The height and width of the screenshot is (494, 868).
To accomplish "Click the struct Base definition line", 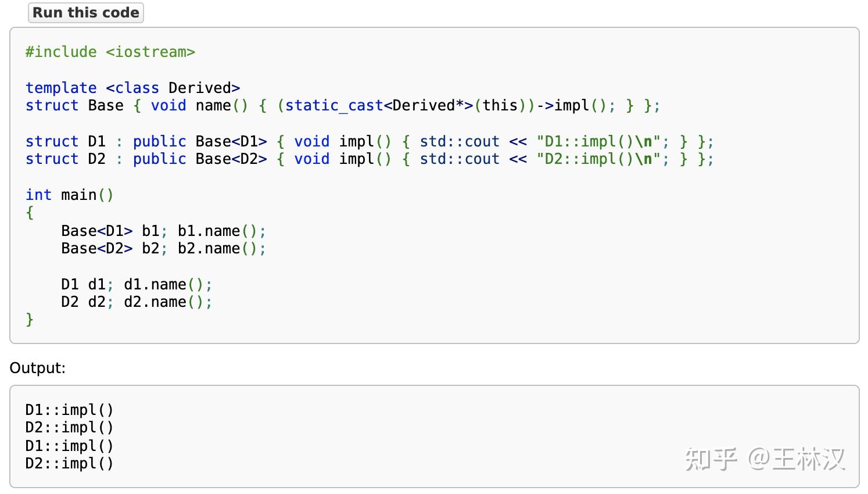I will [x=343, y=105].
